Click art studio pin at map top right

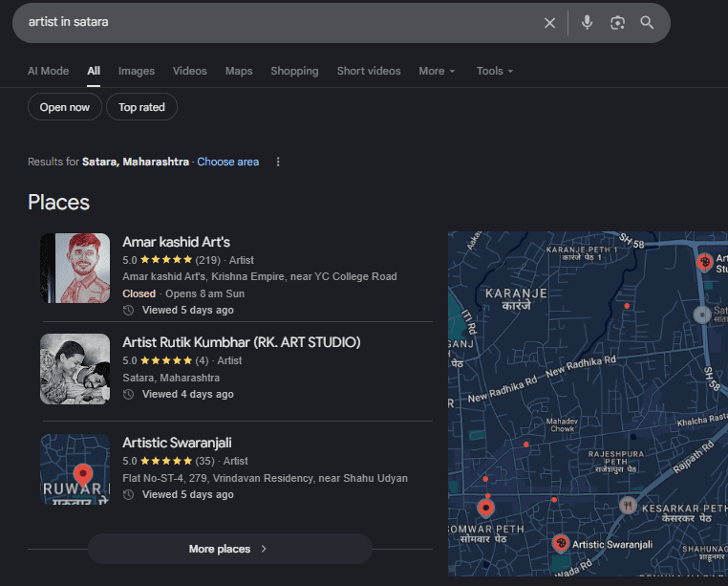pos(705,262)
